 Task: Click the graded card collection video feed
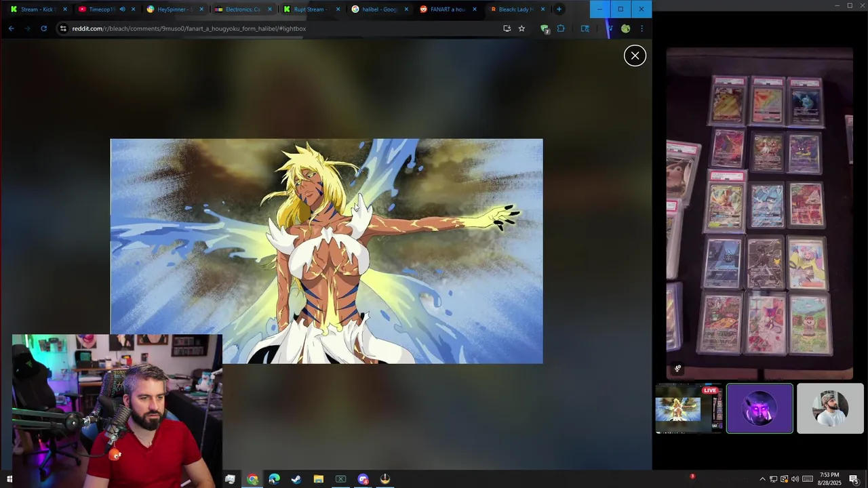tap(759, 213)
